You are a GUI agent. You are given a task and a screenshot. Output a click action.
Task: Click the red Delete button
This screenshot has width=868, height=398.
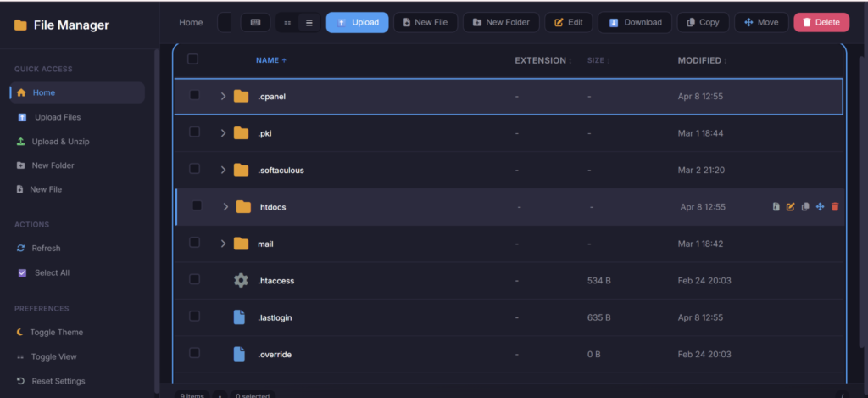(x=821, y=22)
